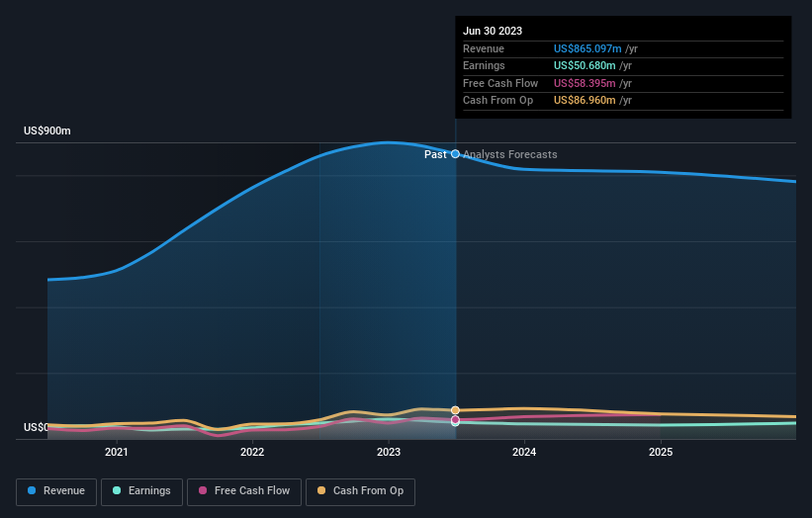Click the orange Cash From Op legend dot

click(x=321, y=490)
